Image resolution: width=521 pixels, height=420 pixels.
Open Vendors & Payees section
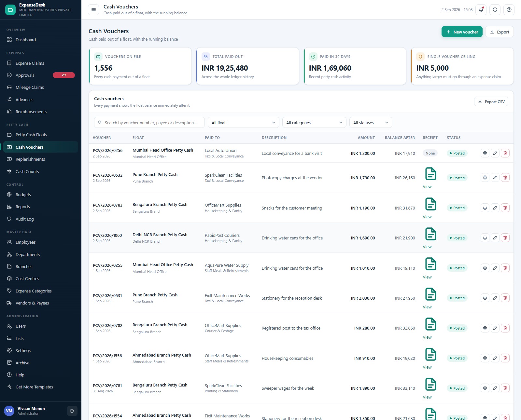[x=41, y=303]
